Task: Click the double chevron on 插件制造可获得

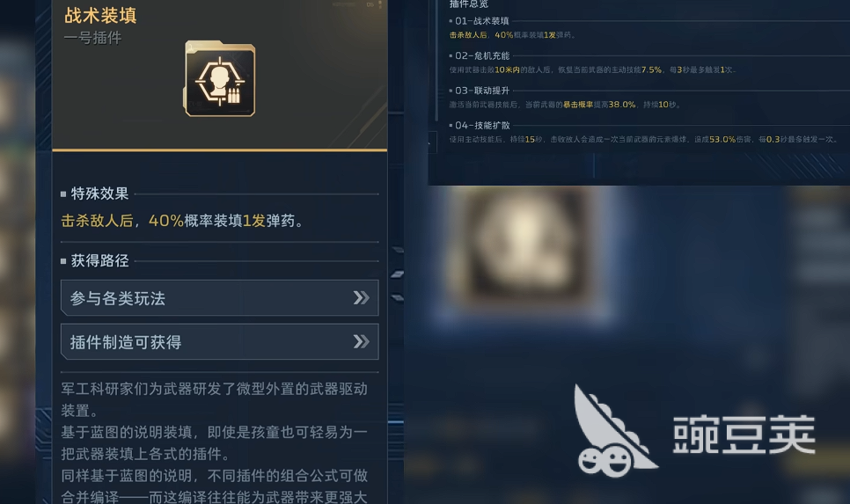Action: [361, 341]
